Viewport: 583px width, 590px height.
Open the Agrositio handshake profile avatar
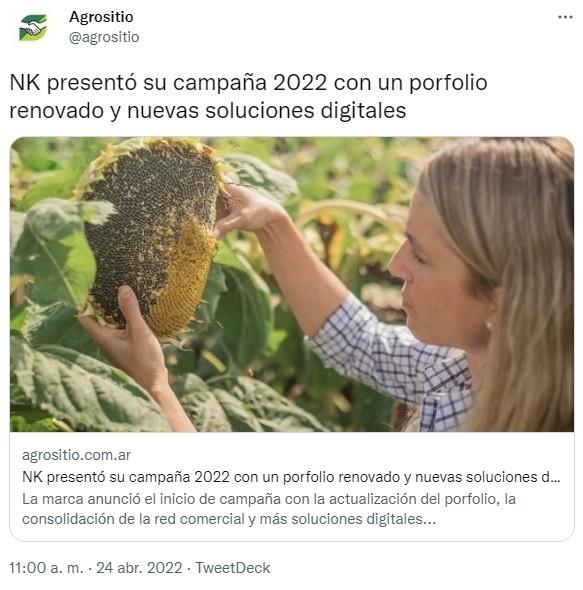coord(33,27)
